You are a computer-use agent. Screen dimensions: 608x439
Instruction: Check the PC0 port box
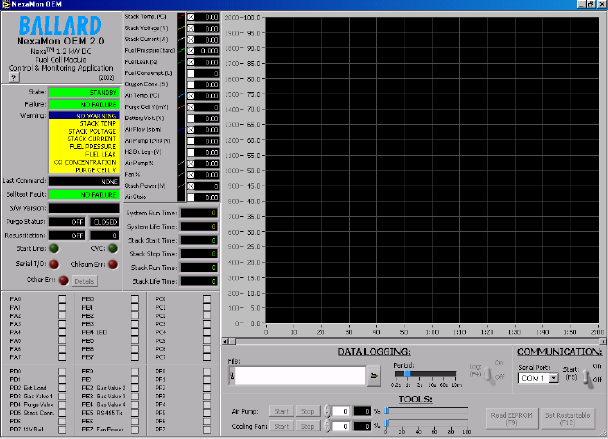pos(207,299)
